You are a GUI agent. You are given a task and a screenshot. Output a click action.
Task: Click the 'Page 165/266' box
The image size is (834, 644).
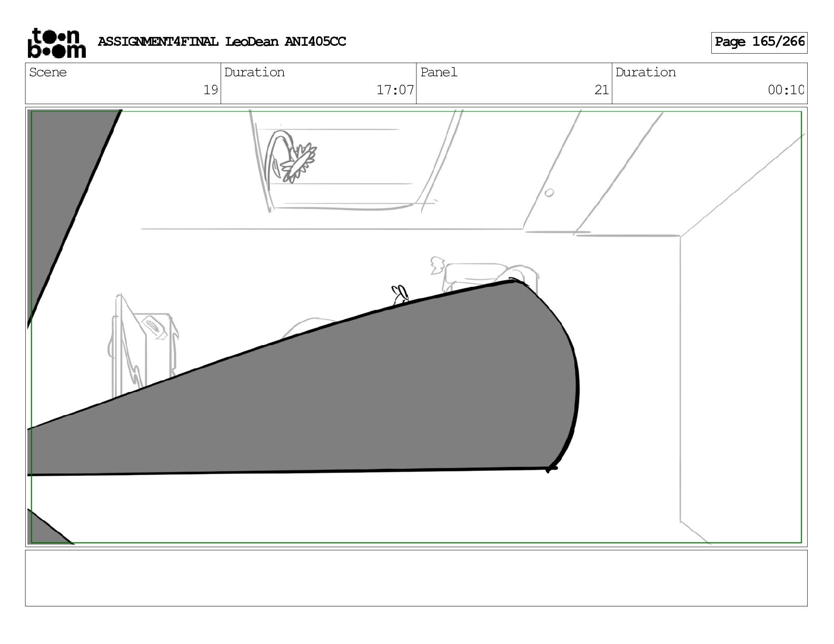(759, 42)
